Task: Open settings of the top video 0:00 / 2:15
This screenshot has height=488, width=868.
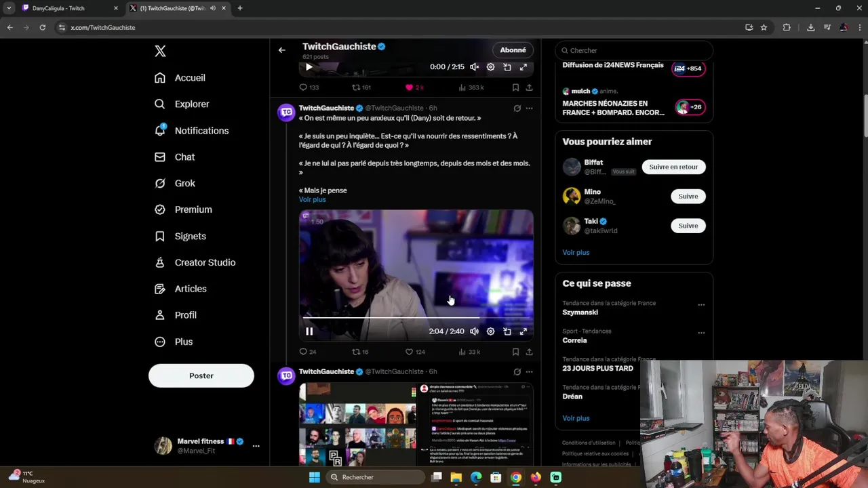Action: [491, 67]
